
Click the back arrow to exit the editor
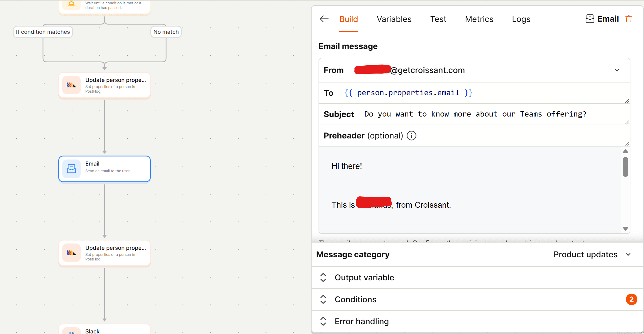pyautogui.click(x=324, y=19)
